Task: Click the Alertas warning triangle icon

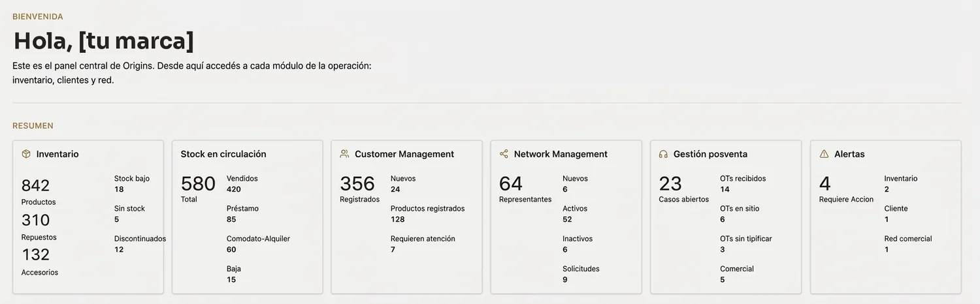Action: (824, 154)
